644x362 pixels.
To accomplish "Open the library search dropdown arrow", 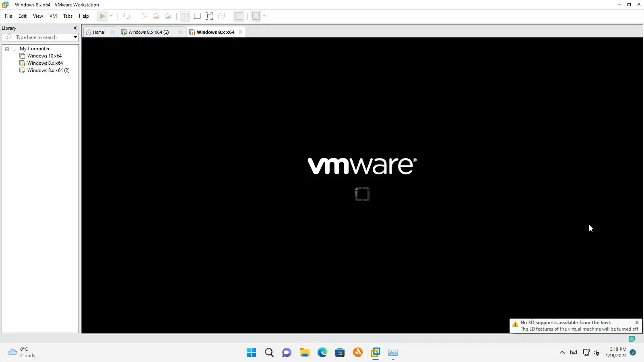I will pos(75,37).
